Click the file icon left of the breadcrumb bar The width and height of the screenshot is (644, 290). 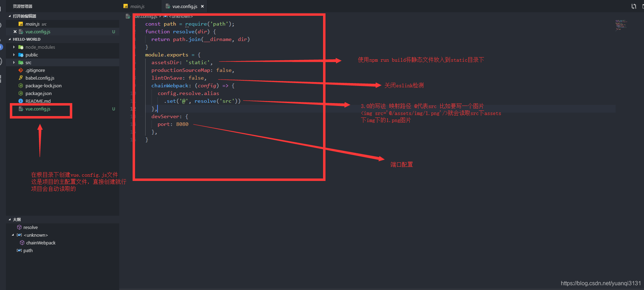pyautogui.click(x=128, y=16)
